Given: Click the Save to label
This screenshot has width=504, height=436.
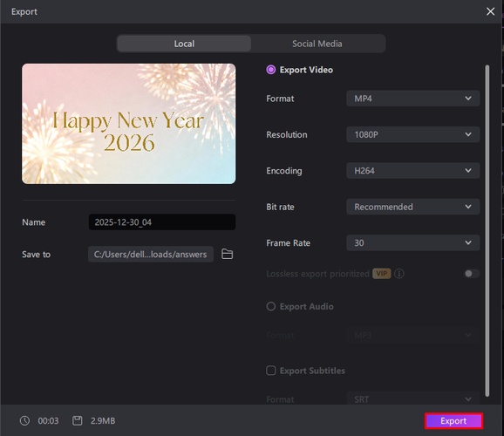Looking at the screenshot, I should pos(36,255).
